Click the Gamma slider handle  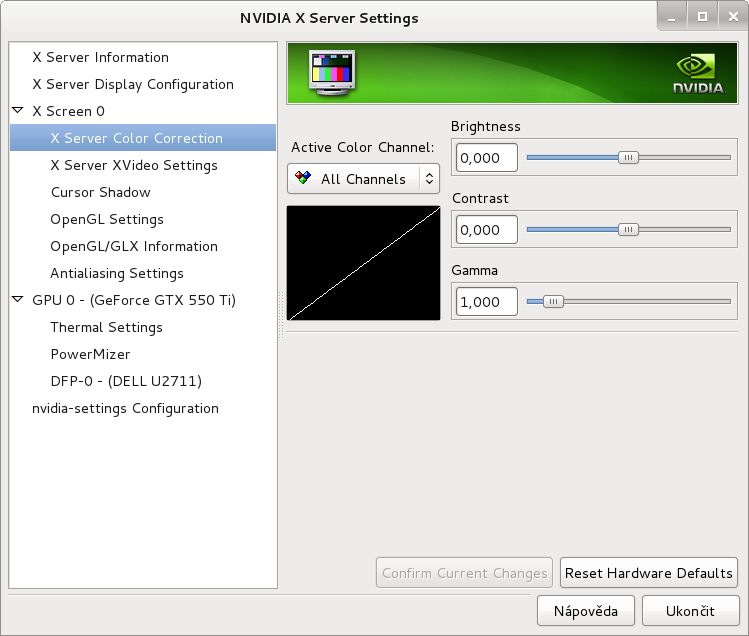pyautogui.click(x=553, y=302)
